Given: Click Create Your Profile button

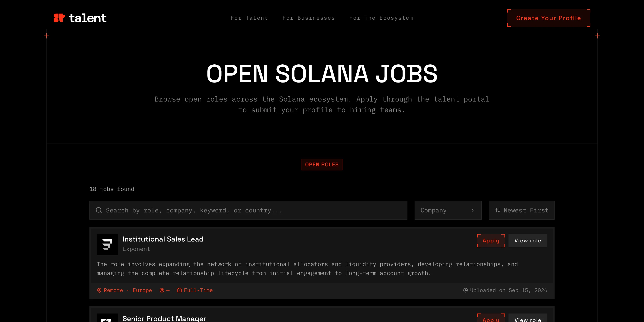Looking at the screenshot, I should point(549,18).
